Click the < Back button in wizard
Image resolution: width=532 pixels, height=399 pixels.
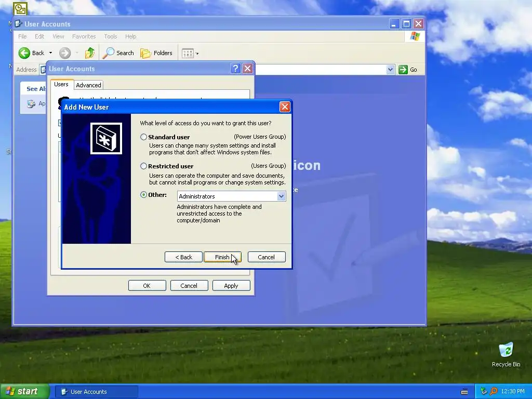click(183, 257)
